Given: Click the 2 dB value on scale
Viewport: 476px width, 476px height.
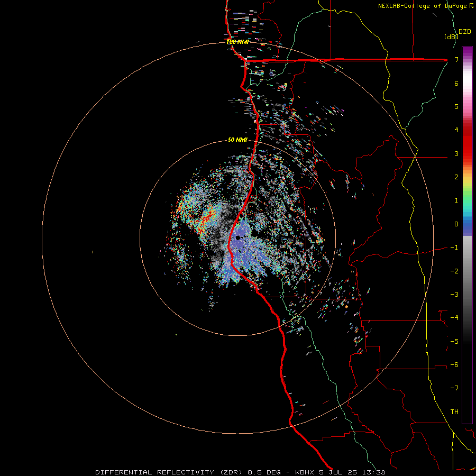Looking at the screenshot, I should (456, 177).
